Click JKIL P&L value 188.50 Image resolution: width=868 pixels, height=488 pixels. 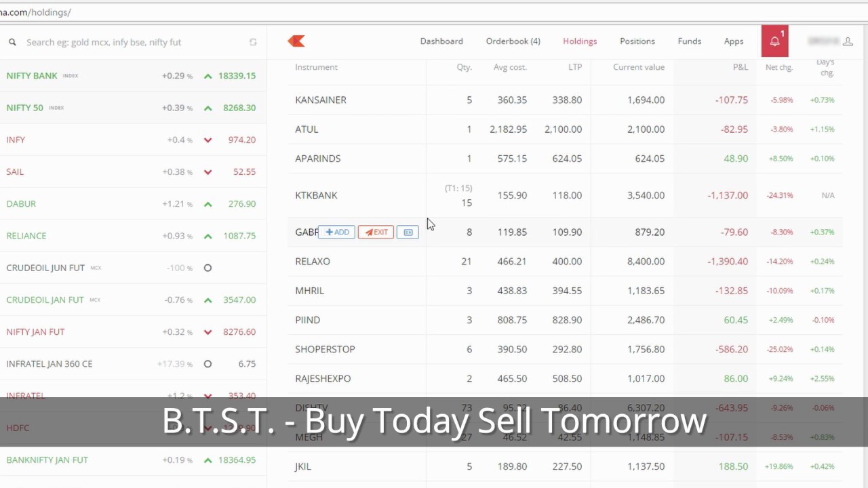tap(734, 466)
